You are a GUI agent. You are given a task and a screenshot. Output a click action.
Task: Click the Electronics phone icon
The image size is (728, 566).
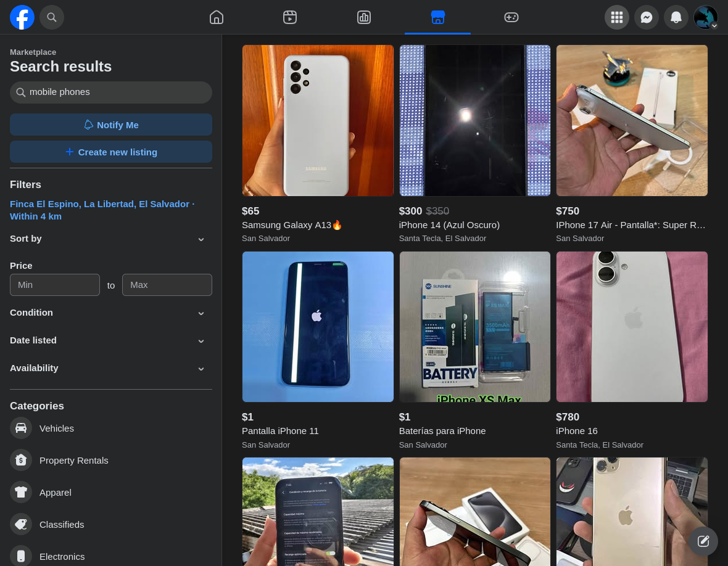point(21,556)
